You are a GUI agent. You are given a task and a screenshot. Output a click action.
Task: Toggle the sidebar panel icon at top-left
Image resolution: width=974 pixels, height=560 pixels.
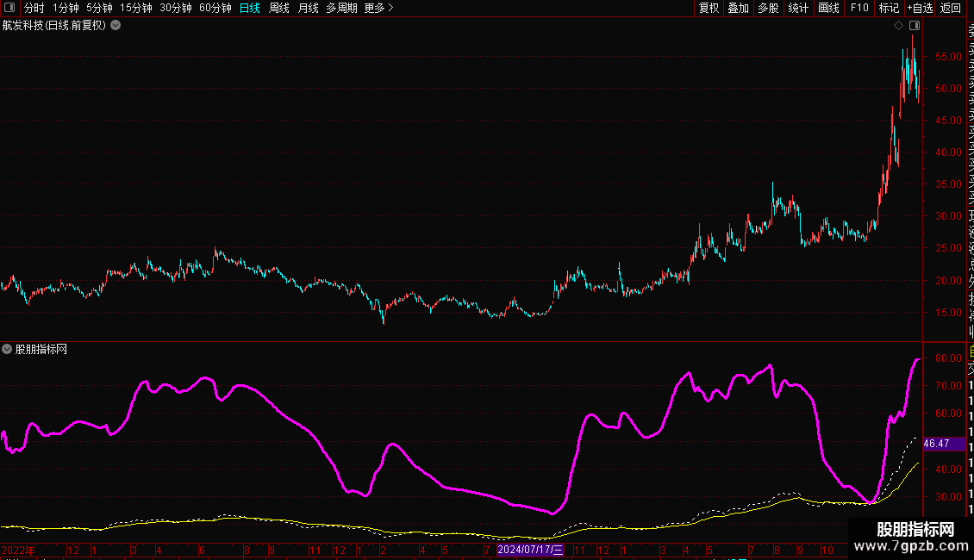[9, 8]
